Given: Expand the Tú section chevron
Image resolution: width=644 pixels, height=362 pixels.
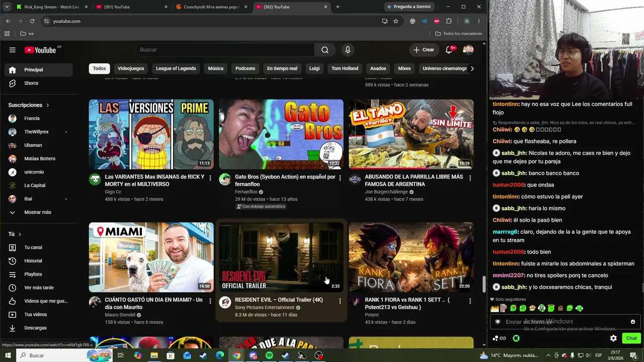Looking at the screenshot, I should pyautogui.click(x=20, y=234).
